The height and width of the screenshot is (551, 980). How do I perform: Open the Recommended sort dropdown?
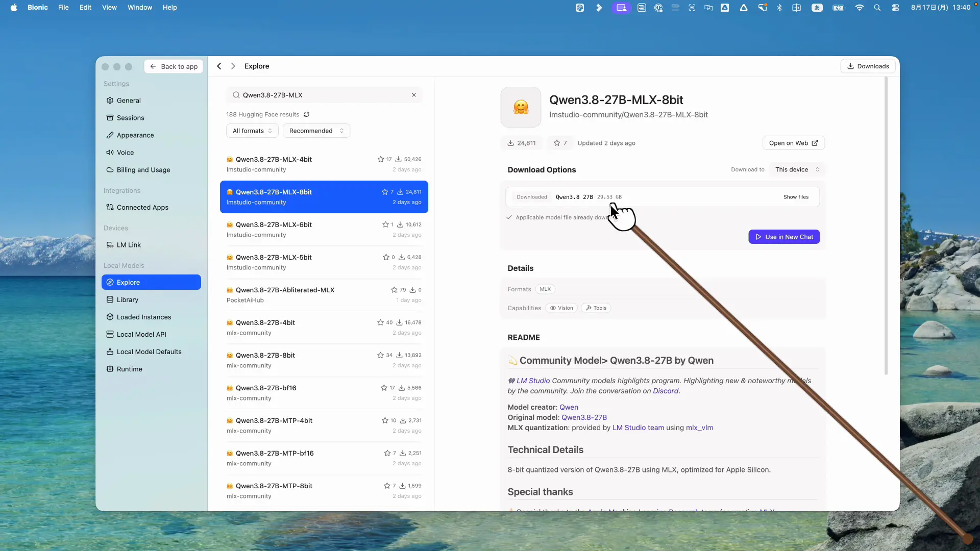tap(316, 131)
